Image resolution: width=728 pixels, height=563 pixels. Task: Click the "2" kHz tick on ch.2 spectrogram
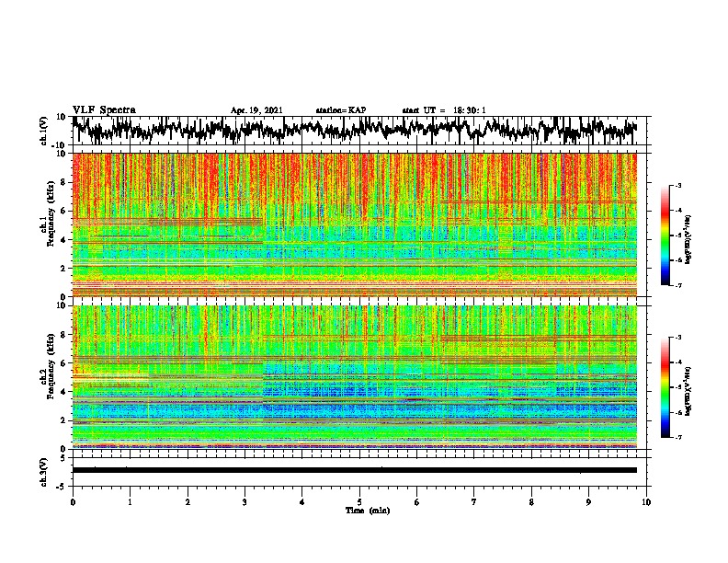click(63, 420)
